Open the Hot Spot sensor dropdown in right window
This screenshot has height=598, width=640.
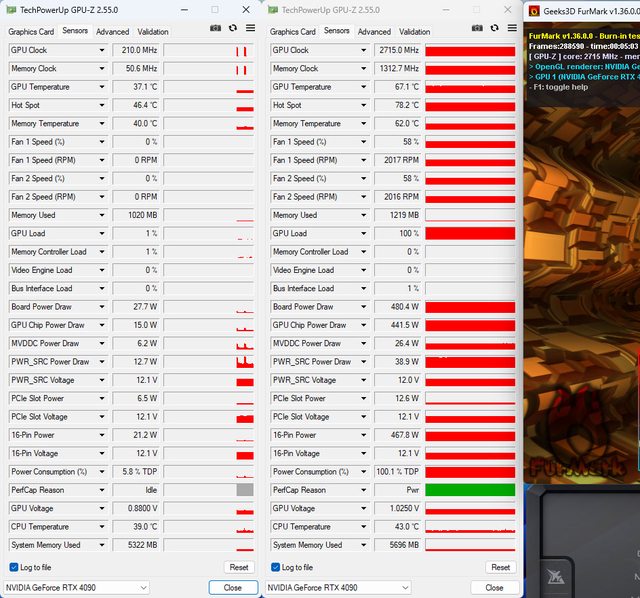click(x=364, y=105)
